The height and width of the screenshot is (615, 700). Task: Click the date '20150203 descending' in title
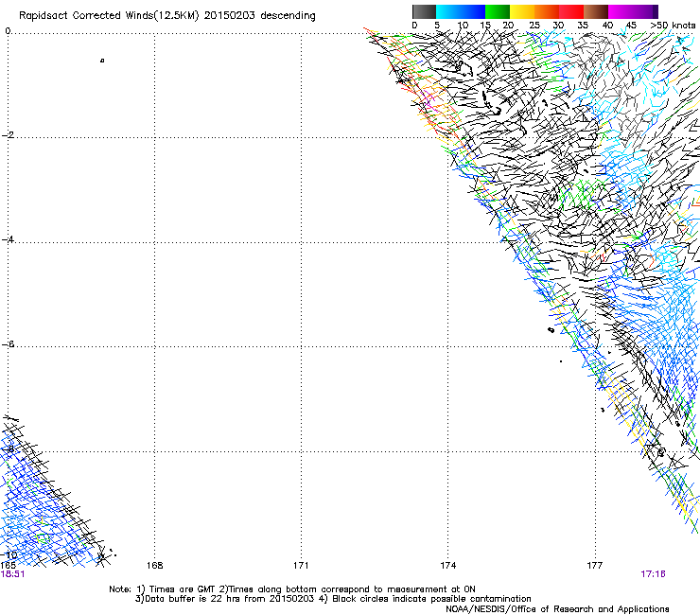click(x=259, y=16)
